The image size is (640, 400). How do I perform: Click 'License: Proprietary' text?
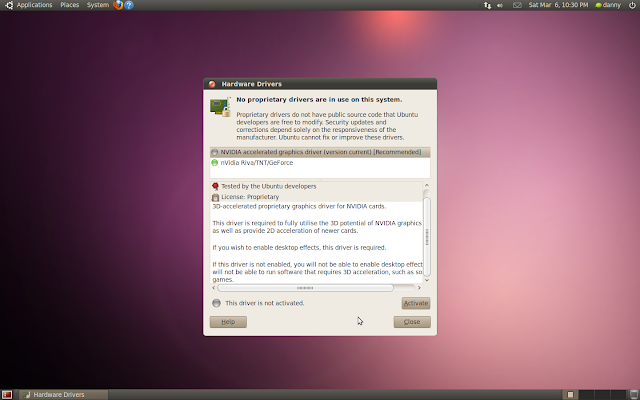pos(250,197)
